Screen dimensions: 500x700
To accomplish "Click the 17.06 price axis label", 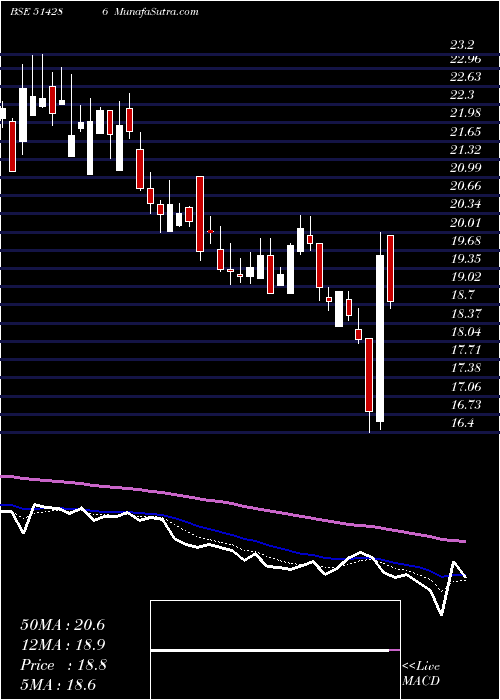I will (465, 387).
